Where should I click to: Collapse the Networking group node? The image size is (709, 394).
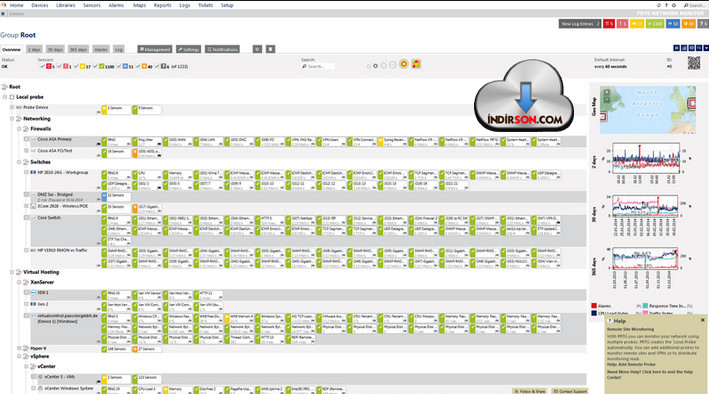[x=12, y=119]
